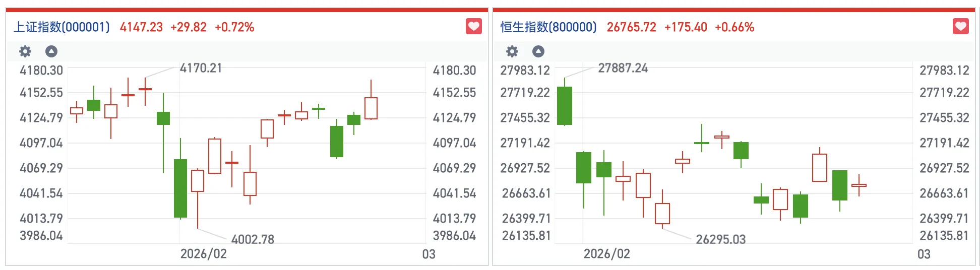Select the 26295.03 low price annotation

(x=720, y=239)
